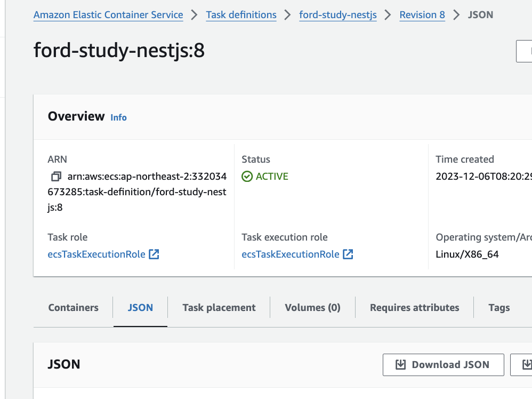Navigate to Revision 8 breadcrumb
The height and width of the screenshot is (399, 532).
point(422,15)
